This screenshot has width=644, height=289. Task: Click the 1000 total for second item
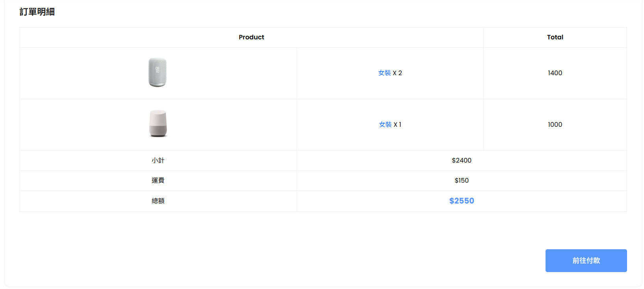pyautogui.click(x=555, y=124)
